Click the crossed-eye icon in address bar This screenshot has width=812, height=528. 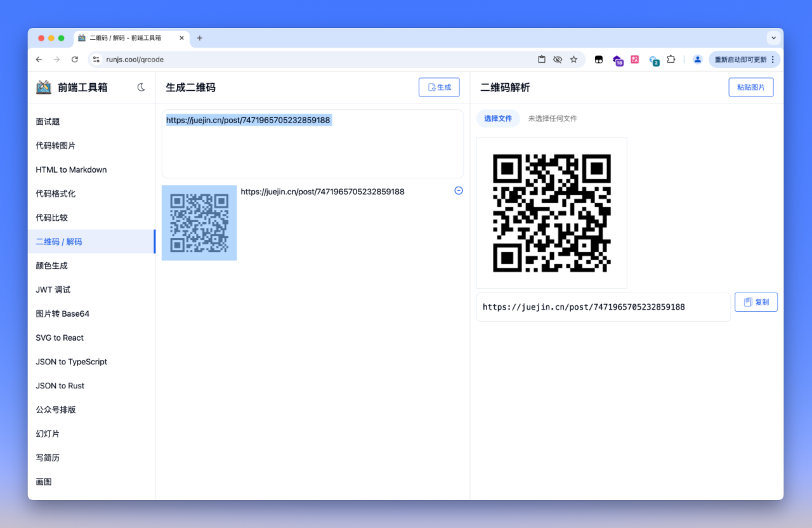click(558, 60)
